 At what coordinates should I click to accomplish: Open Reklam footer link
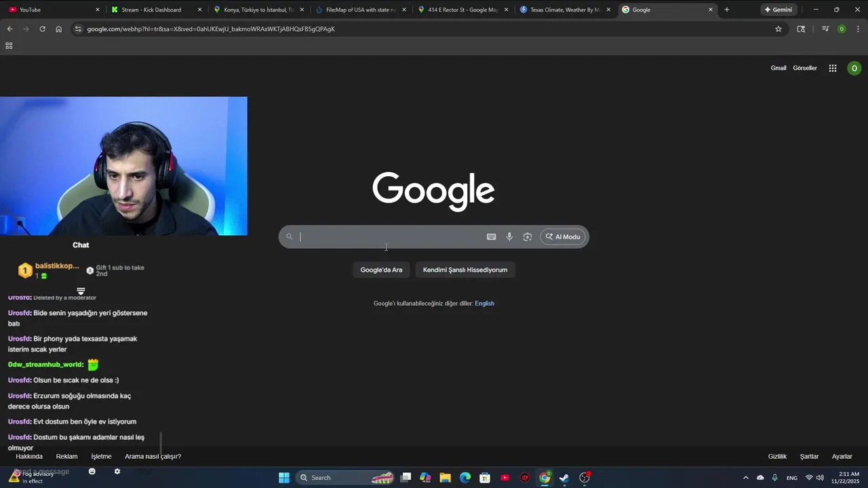click(66, 456)
